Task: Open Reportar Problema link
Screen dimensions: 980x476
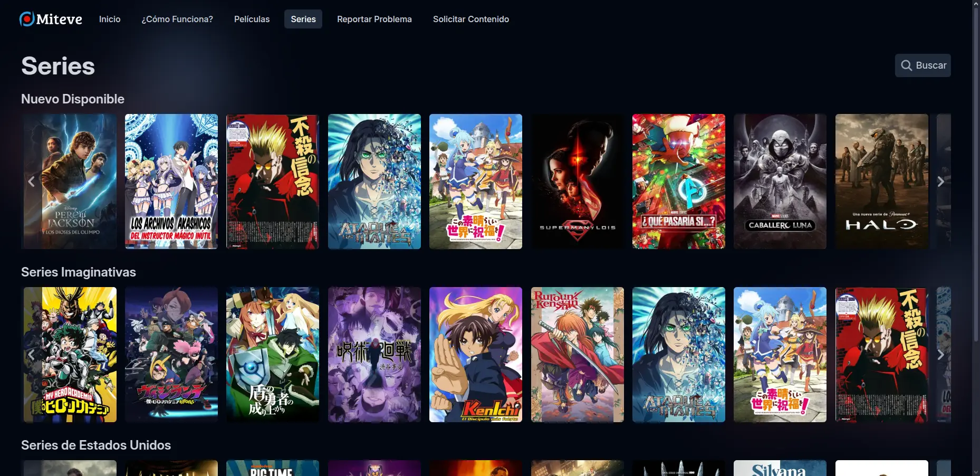Action: [x=374, y=19]
